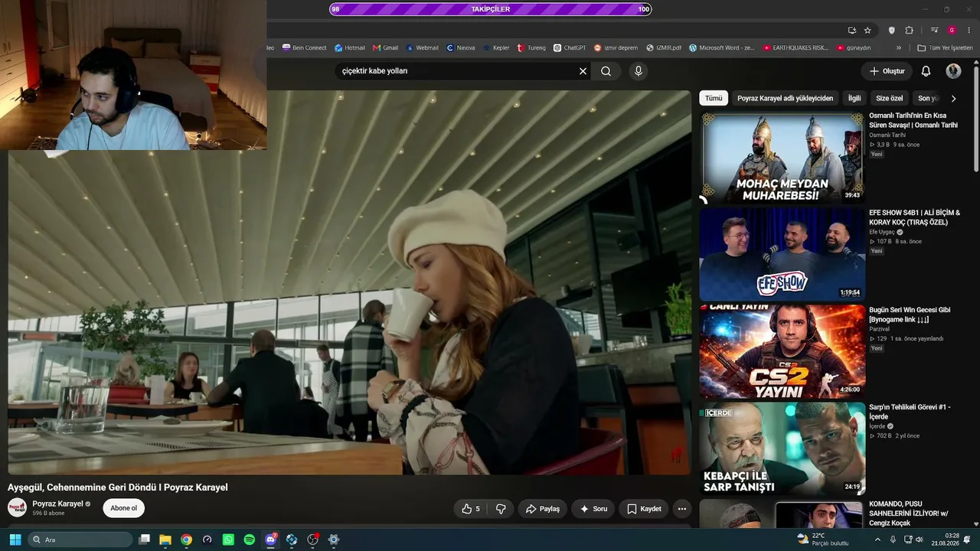Open Task View on the taskbar
Screen dimensions: 980x551
144,540
